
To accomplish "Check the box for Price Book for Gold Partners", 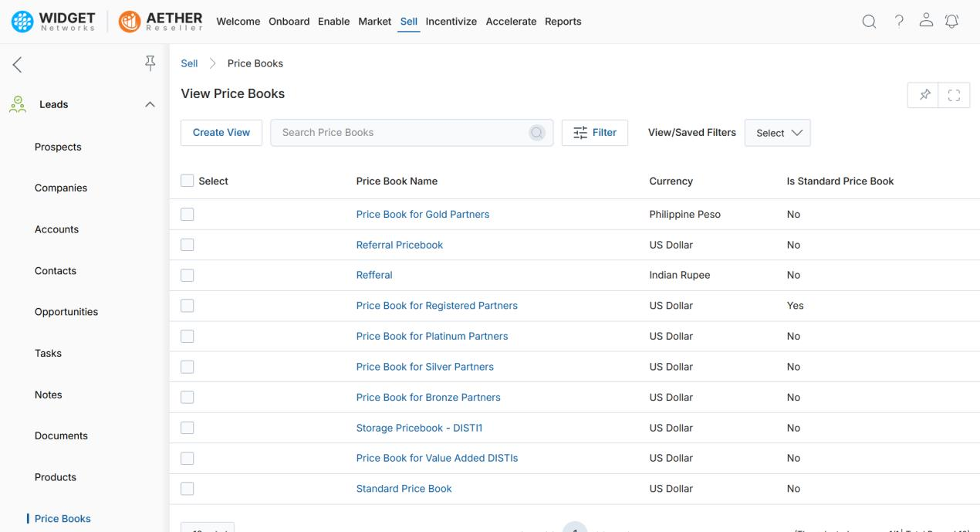I will click(187, 215).
